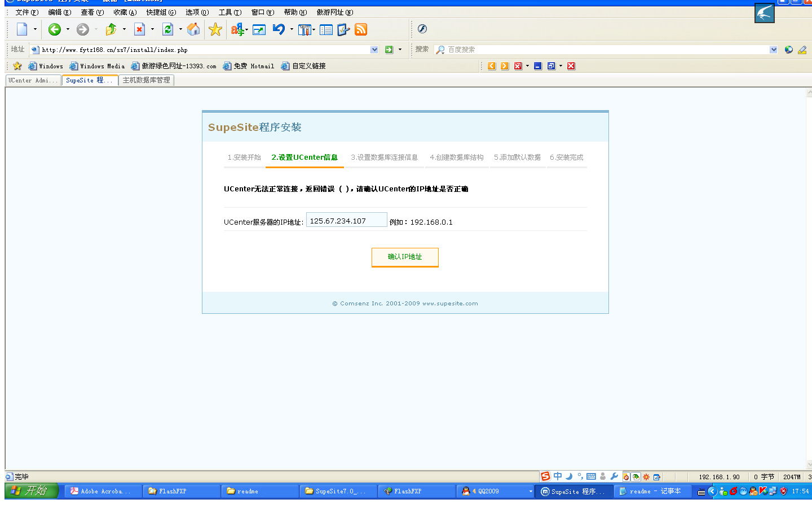Switch to next tab with orange right arrow

pyautogui.click(x=505, y=66)
